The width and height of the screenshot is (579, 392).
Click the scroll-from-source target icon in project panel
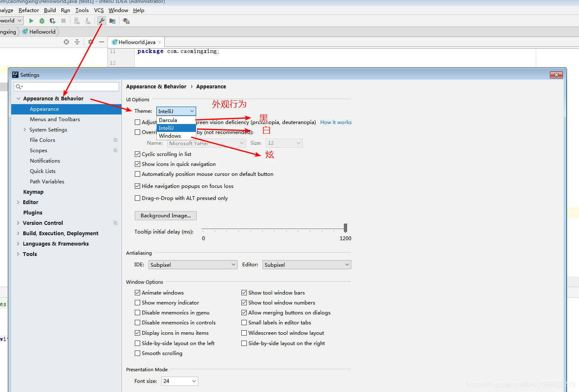[x=66, y=42]
